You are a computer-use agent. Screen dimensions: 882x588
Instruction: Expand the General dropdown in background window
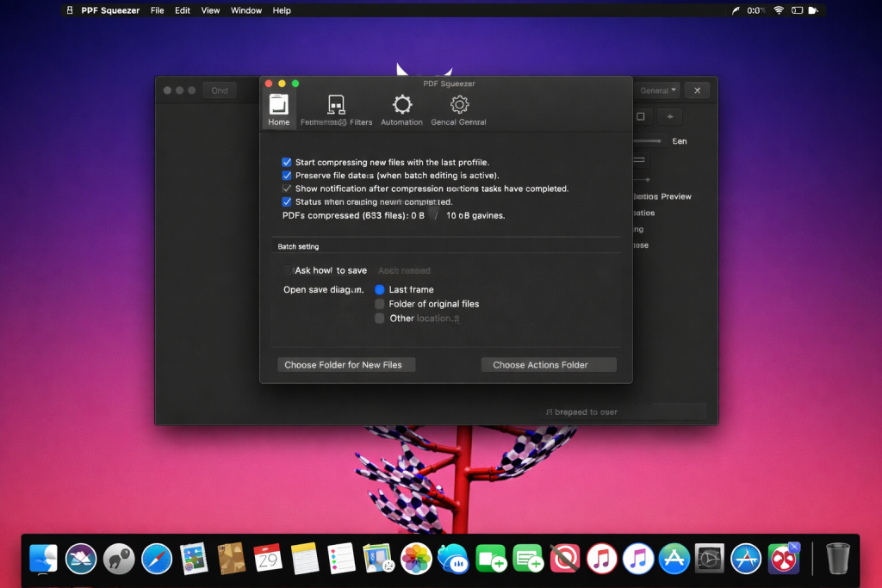(659, 90)
